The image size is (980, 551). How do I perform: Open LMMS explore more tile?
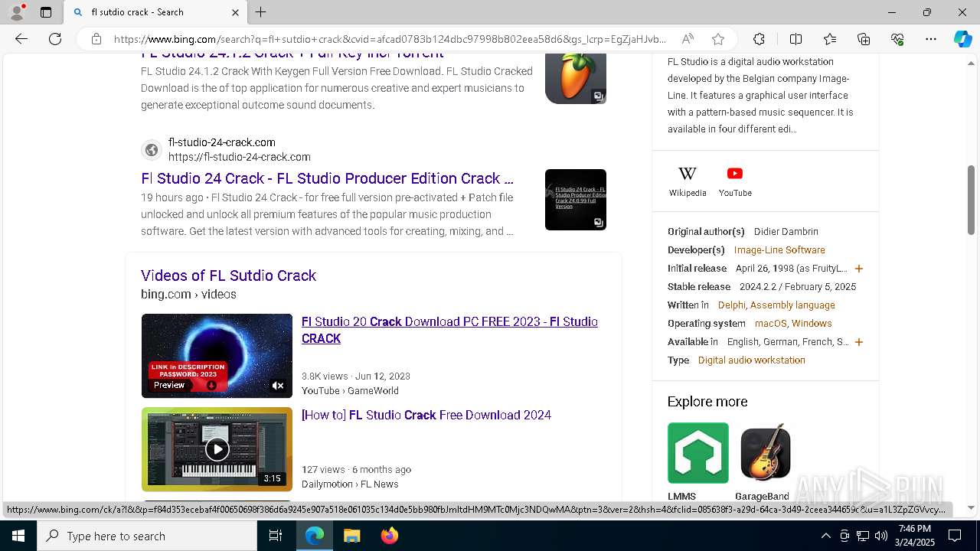pos(697,461)
